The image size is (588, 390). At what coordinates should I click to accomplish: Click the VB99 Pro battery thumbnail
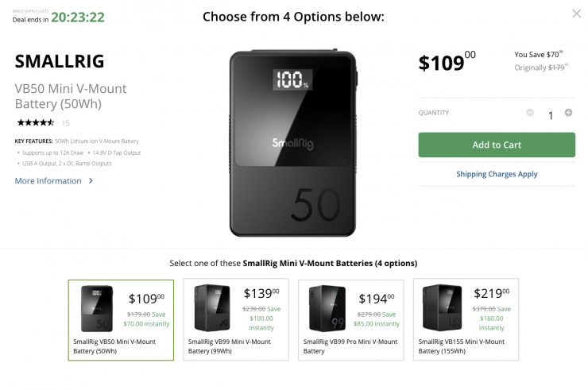[326, 308]
